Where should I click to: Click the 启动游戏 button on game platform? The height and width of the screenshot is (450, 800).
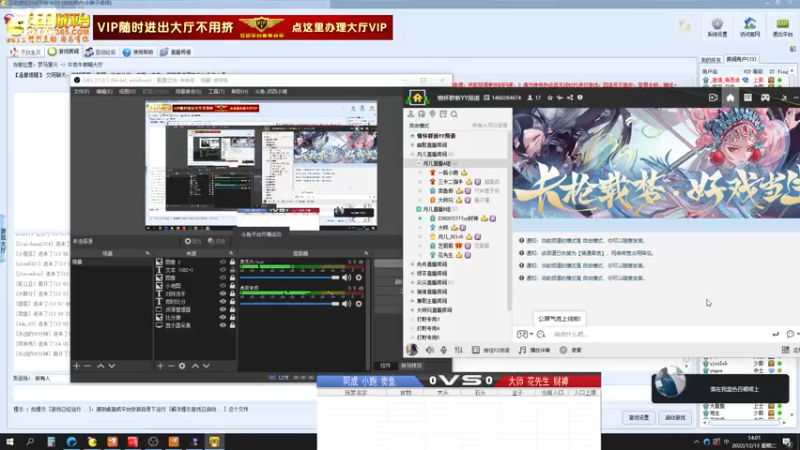[x=675, y=417]
